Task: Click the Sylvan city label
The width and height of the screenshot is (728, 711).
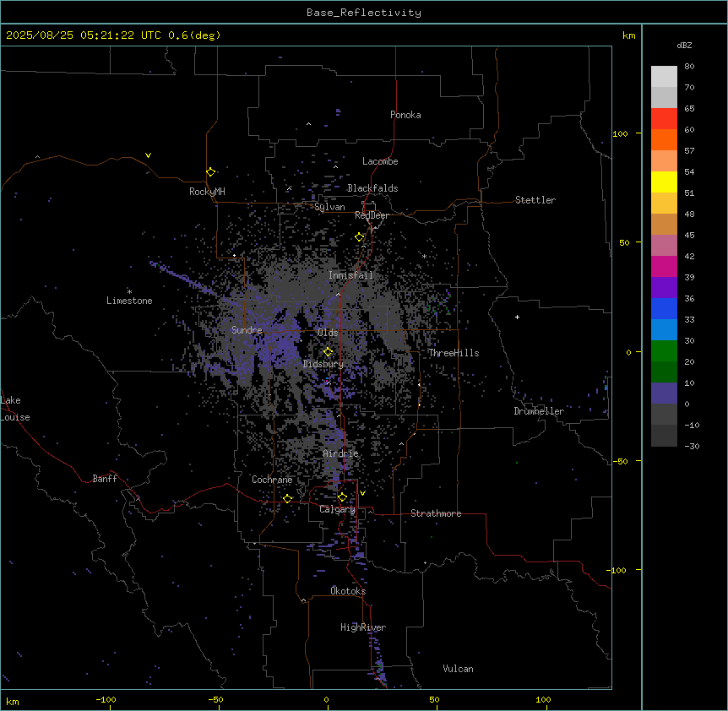Action: (329, 207)
